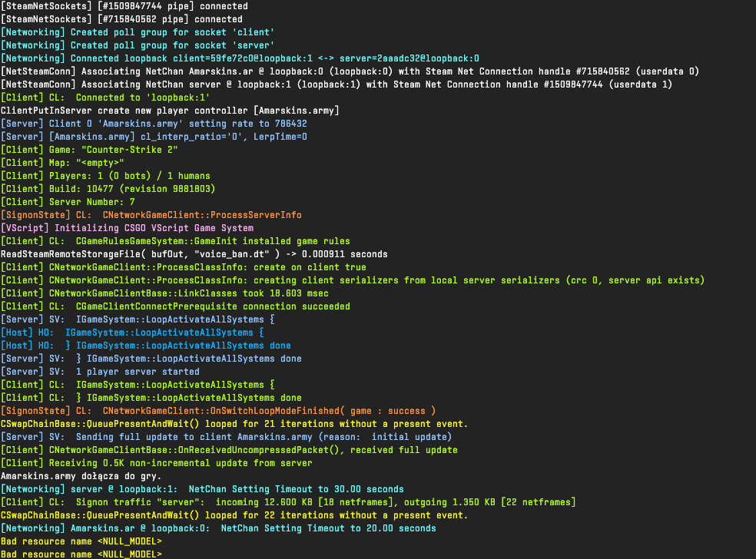This screenshot has width=756, height=559.
Task: Click 'GameInit installed game rules' line
Action: click(x=175, y=241)
